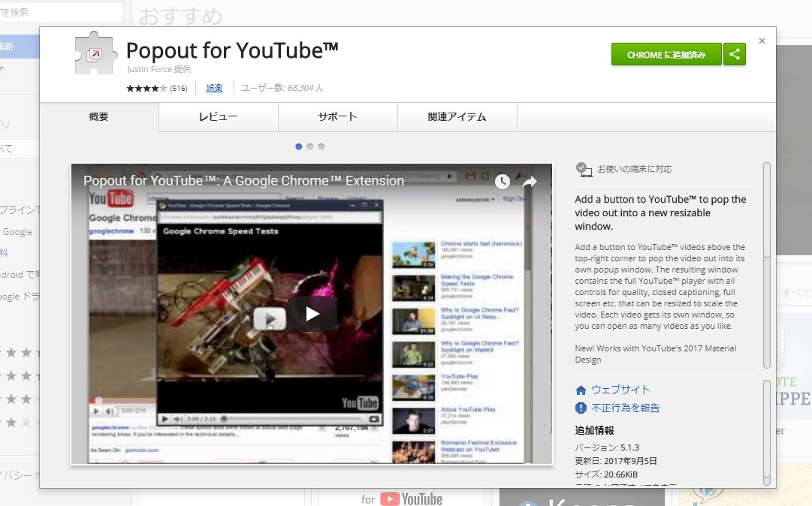
Task: Click the video title 'Popout for YouTube™: A Google Chrome™ Extension'
Action: click(243, 181)
